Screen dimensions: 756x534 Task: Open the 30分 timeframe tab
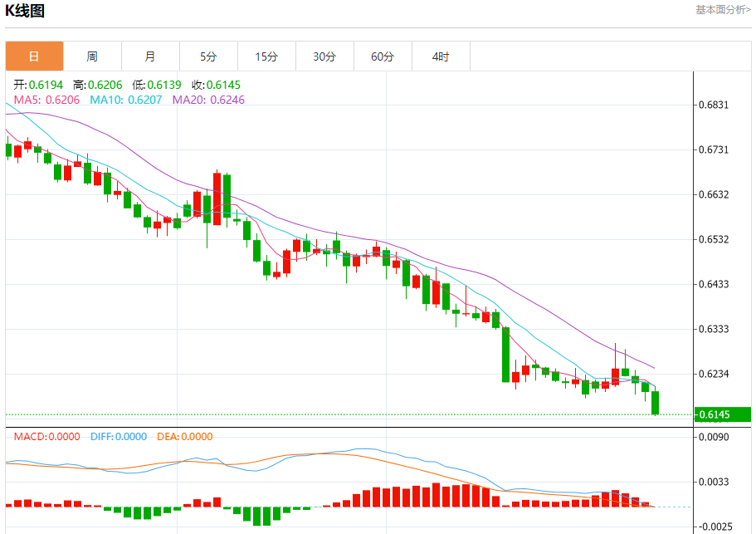(x=324, y=56)
